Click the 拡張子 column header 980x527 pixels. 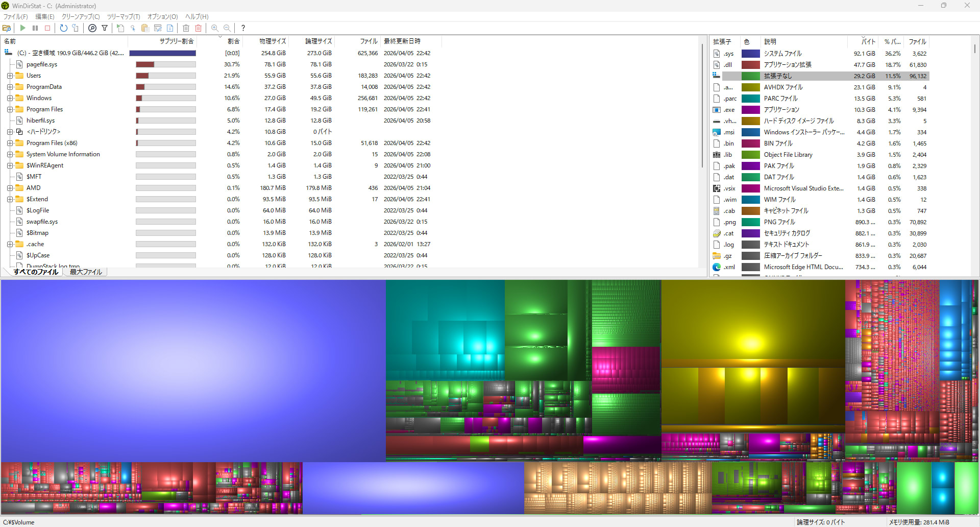tap(722, 42)
